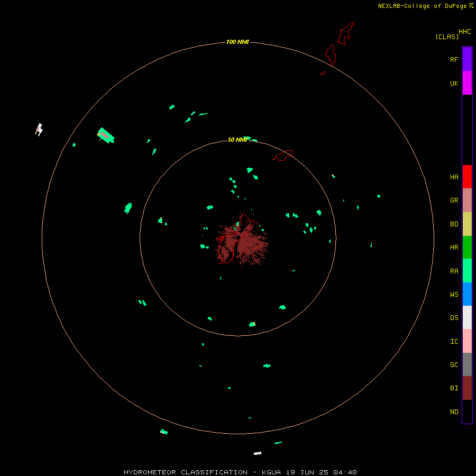Click the '100 NMI' range ring label

coord(237,42)
